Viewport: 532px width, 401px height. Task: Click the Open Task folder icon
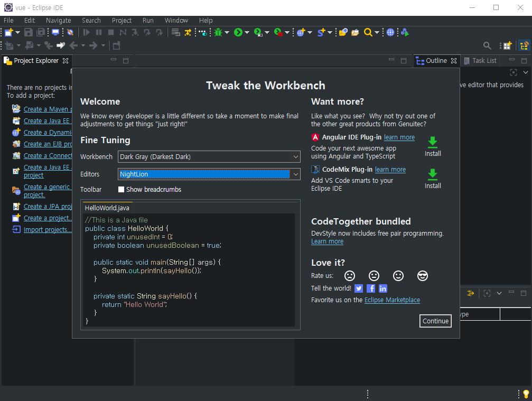tap(355, 33)
